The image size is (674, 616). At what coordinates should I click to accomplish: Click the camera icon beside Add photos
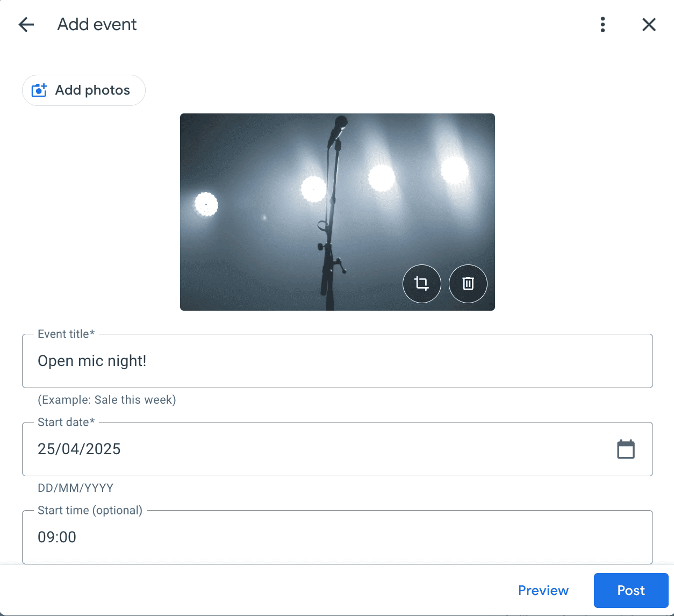point(39,90)
